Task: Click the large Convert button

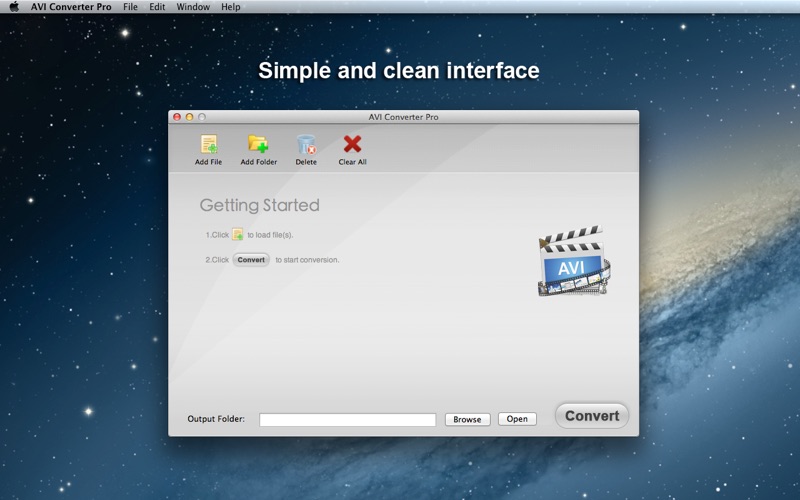Action: [592, 416]
